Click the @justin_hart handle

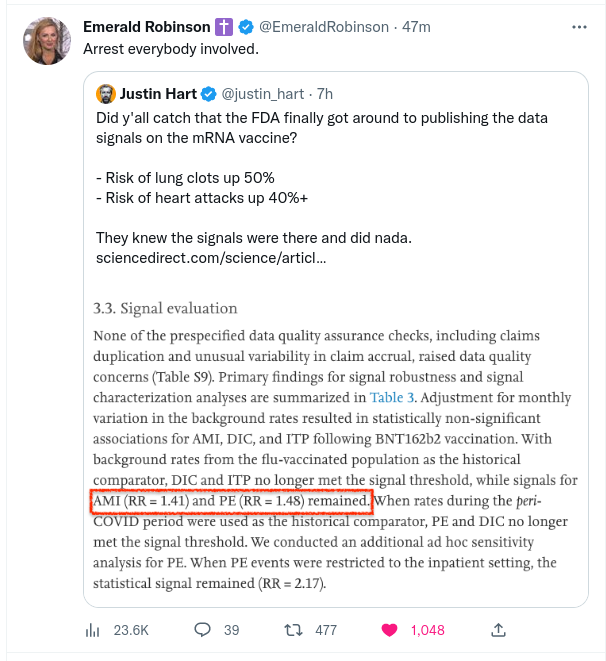[x=258, y=94]
